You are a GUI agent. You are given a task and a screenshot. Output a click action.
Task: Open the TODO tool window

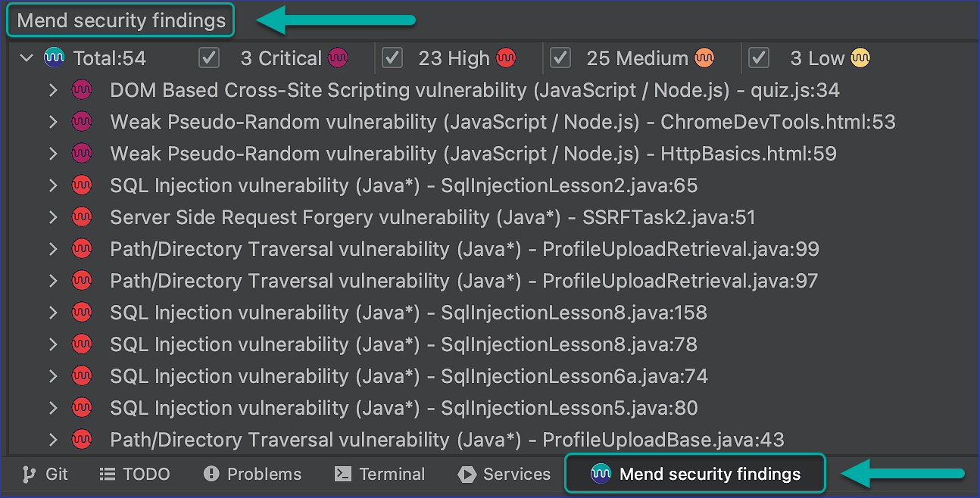(x=135, y=474)
